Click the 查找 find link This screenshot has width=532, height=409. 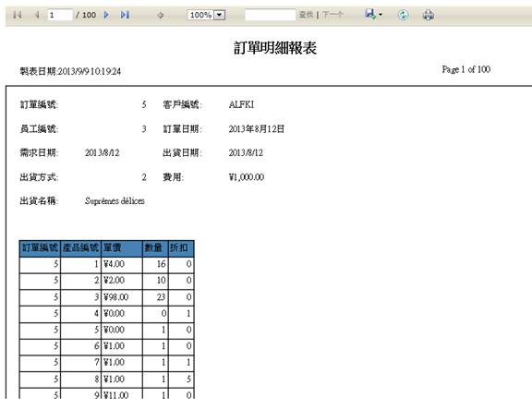point(306,15)
